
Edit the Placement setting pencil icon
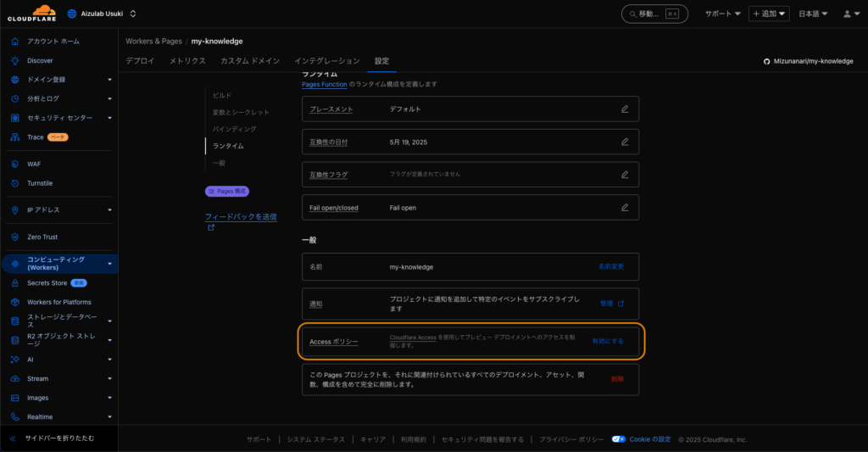pos(625,109)
